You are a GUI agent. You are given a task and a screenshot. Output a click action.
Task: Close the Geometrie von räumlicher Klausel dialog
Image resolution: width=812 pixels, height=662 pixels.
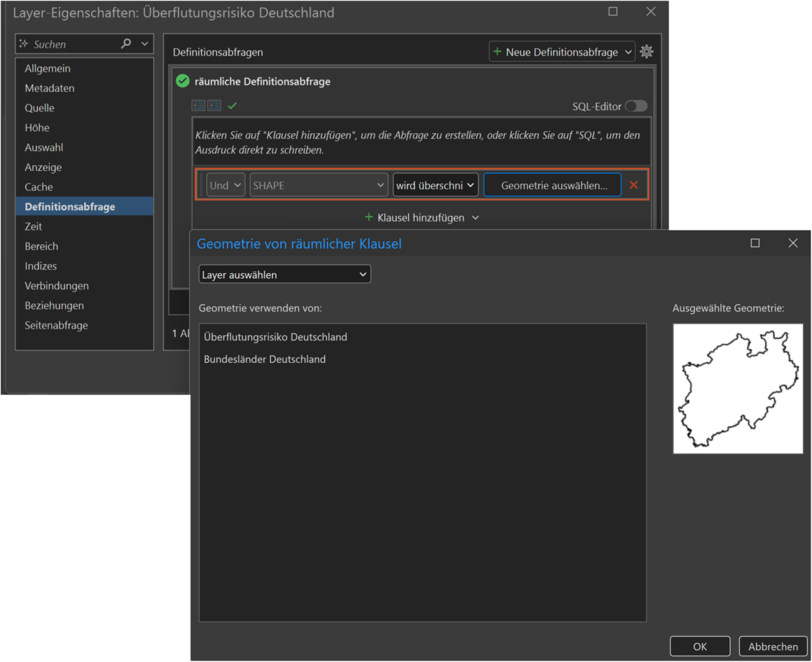pos(793,243)
